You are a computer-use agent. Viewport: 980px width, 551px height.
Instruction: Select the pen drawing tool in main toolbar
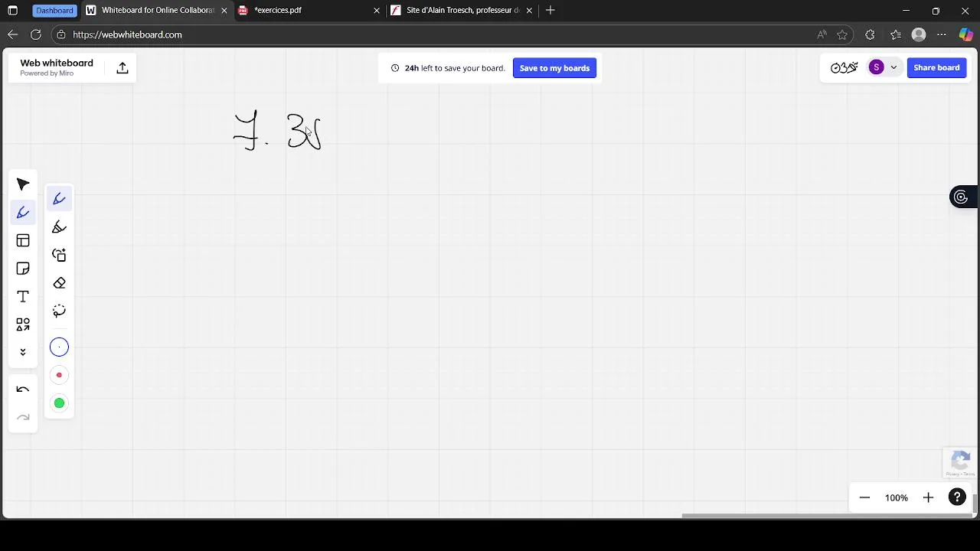tap(23, 213)
